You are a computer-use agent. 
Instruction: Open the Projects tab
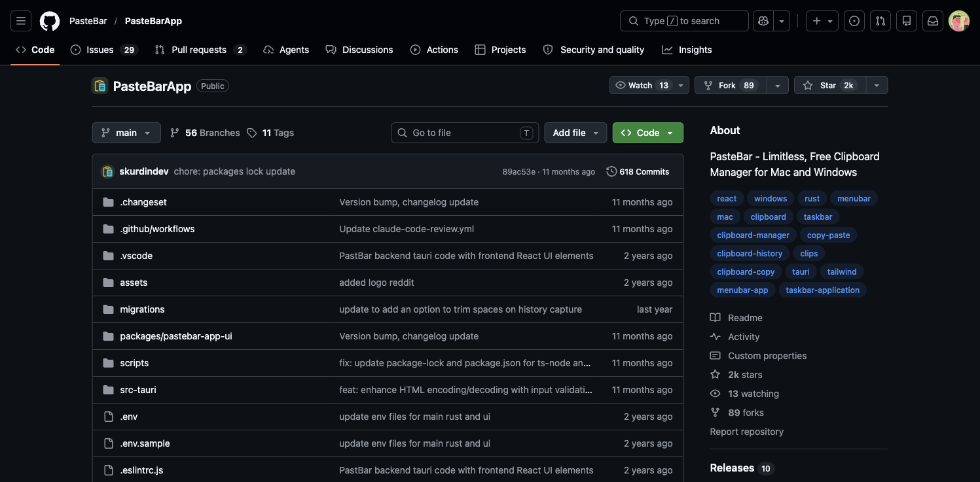point(500,50)
